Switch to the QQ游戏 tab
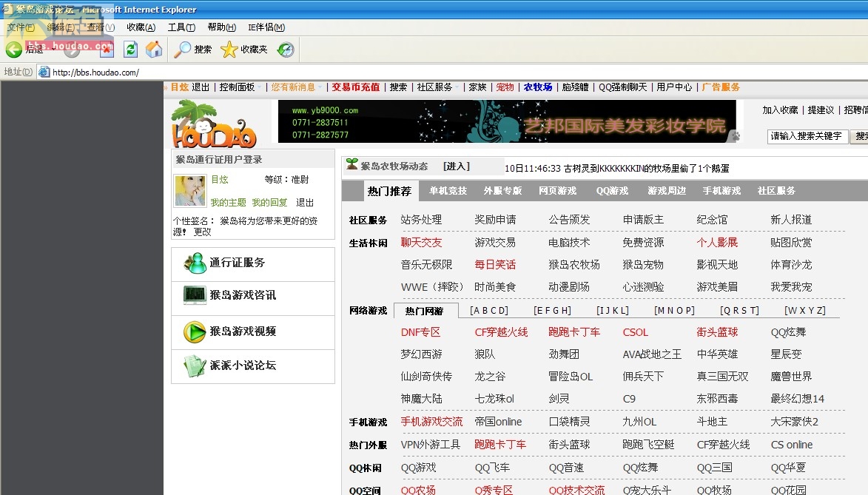The height and width of the screenshot is (495, 868). coord(612,191)
